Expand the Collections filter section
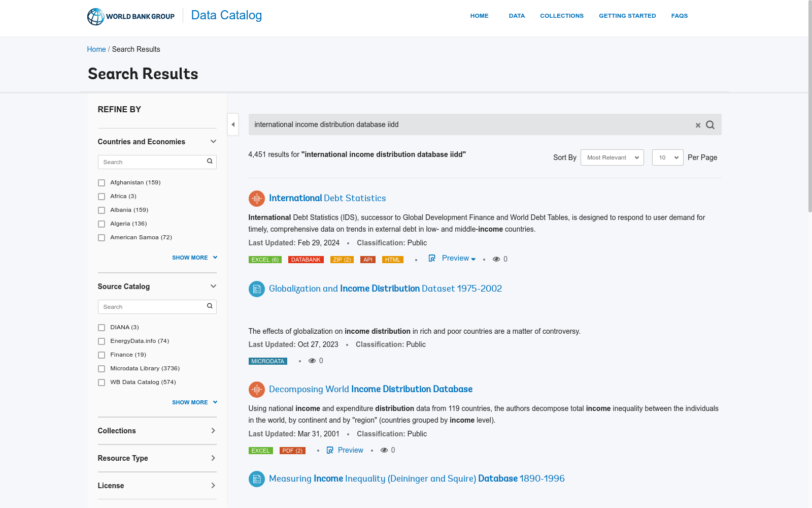This screenshot has width=812, height=508. (213, 431)
